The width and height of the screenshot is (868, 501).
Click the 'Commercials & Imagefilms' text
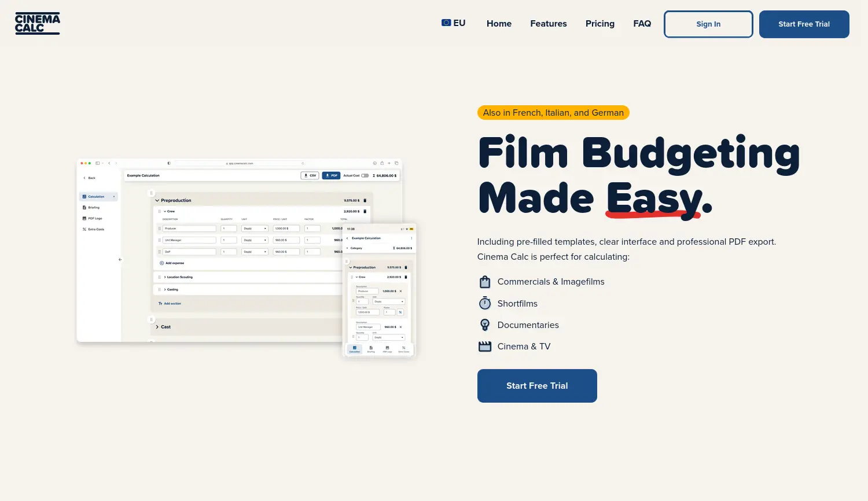coord(551,282)
